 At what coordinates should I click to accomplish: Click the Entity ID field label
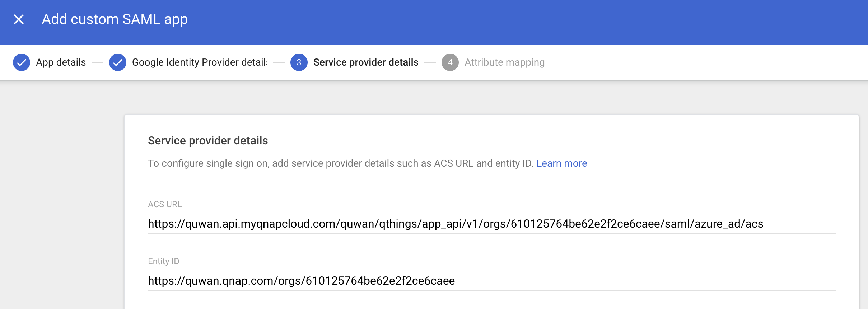click(163, 261)
